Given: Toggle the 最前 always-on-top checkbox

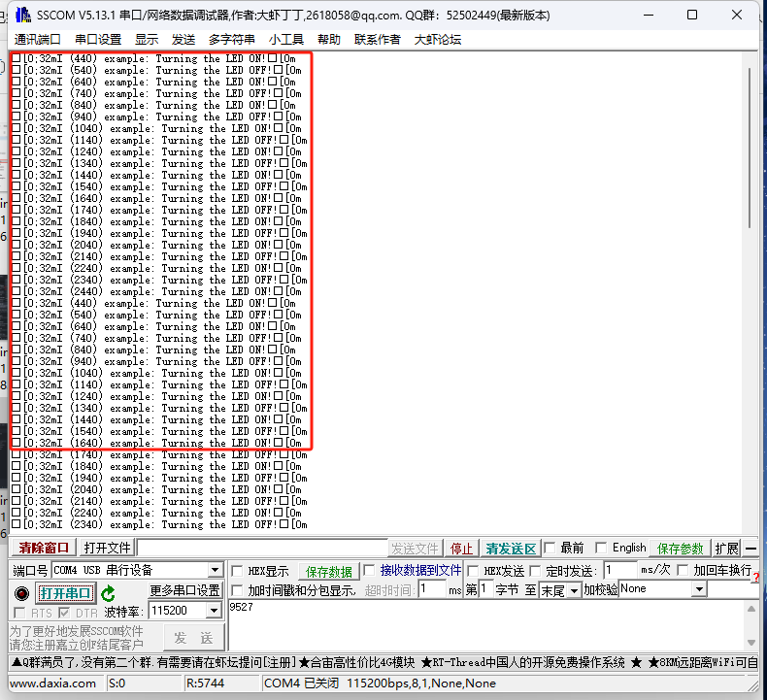Looking at the screenshot, I should pos(550,548).
